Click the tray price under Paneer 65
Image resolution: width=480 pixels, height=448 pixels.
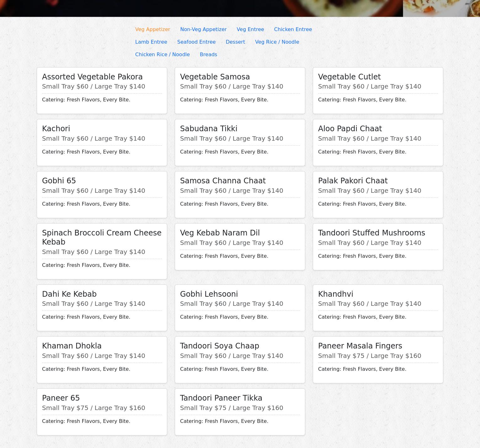click(93, 408)
